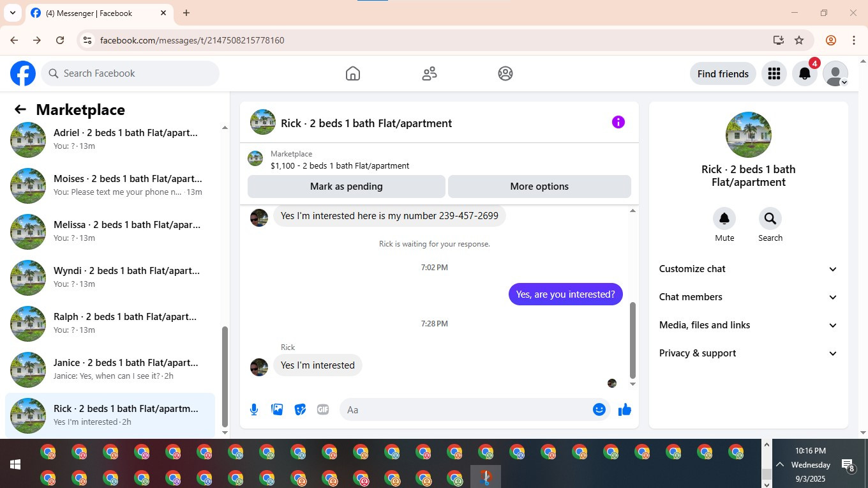Viewport: 868px width, 488px height.
Task: Open a new browser tab
Action: (186, 13)
